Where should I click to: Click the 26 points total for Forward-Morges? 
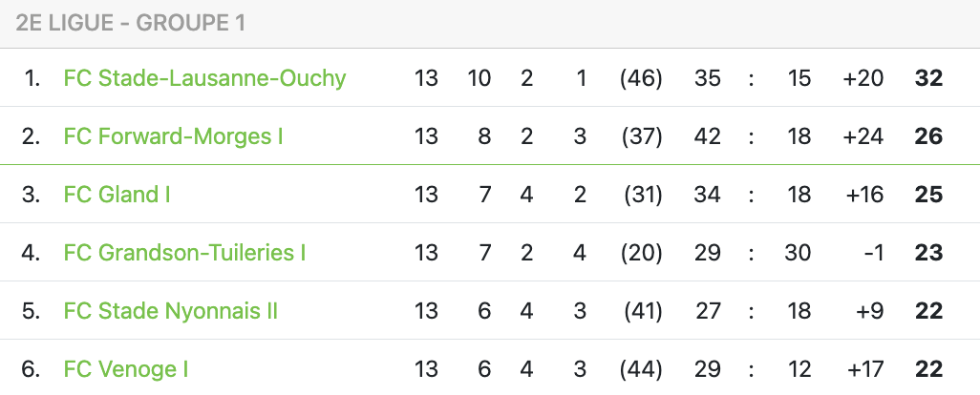(x=928, y=136)
